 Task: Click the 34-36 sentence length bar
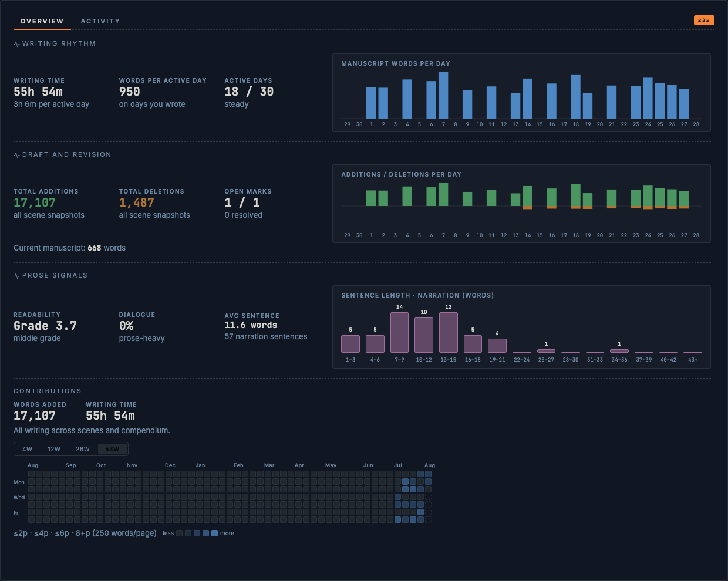[x=619, y=351]
